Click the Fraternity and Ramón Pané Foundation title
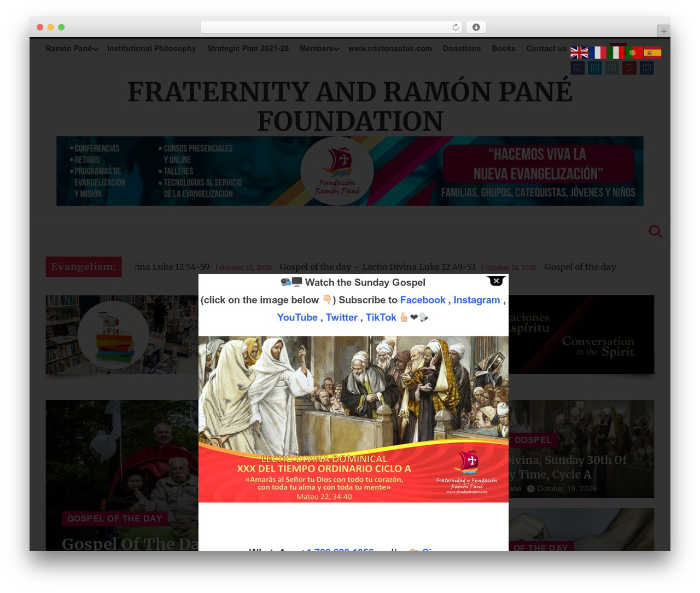This screenshot has width=700, height=593. pos(350,106)
